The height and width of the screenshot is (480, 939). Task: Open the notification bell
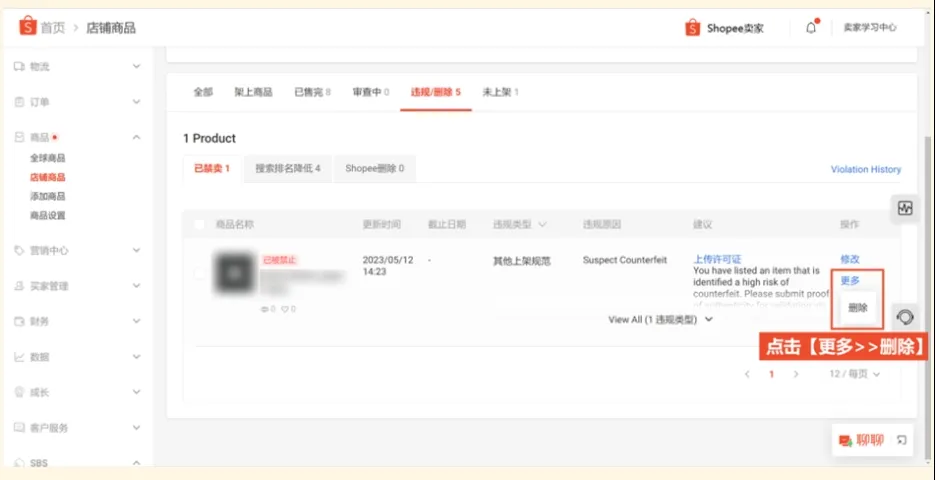[811, 28]
